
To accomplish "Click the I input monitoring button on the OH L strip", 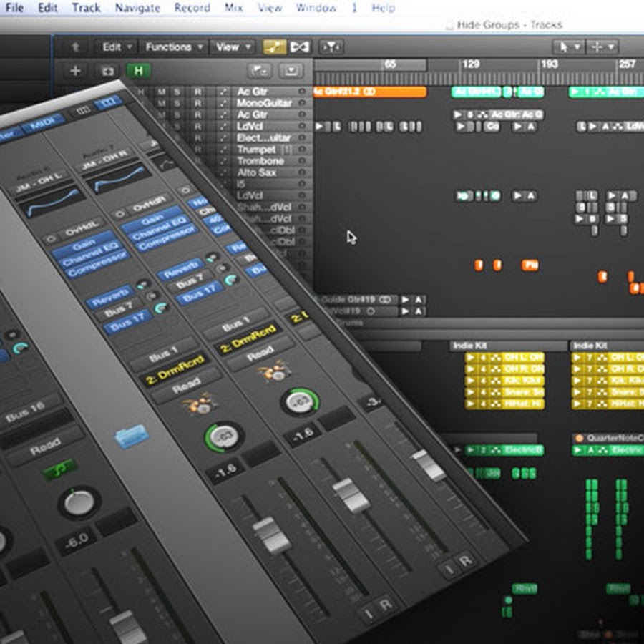I will [x=369, y=614].
